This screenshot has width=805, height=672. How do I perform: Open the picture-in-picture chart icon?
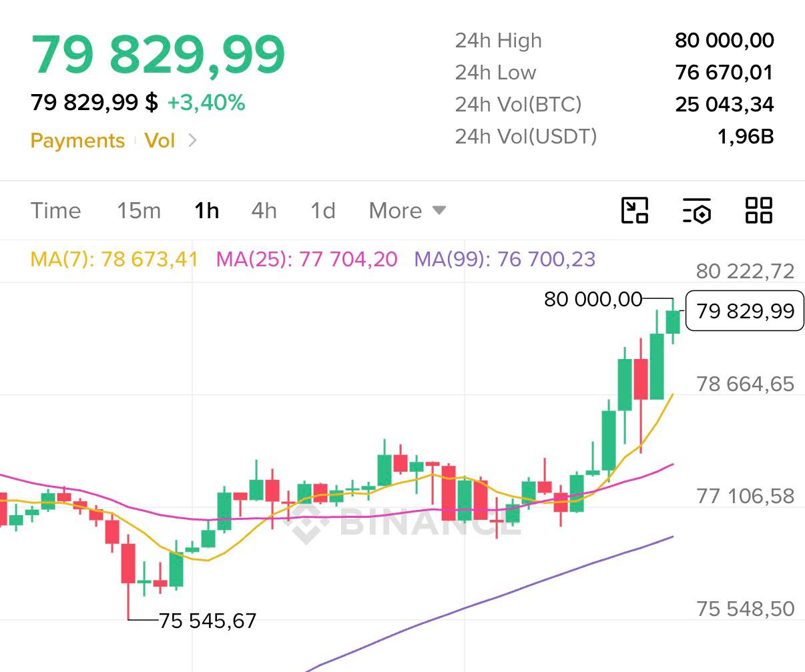(x=635, y=210)
